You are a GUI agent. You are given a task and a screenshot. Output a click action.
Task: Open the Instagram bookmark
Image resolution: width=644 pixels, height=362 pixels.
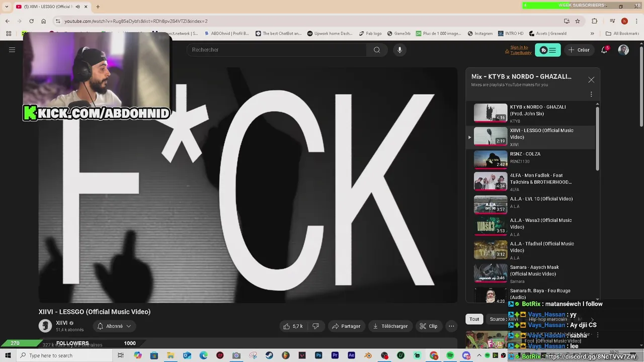click(x=480, y=34)
